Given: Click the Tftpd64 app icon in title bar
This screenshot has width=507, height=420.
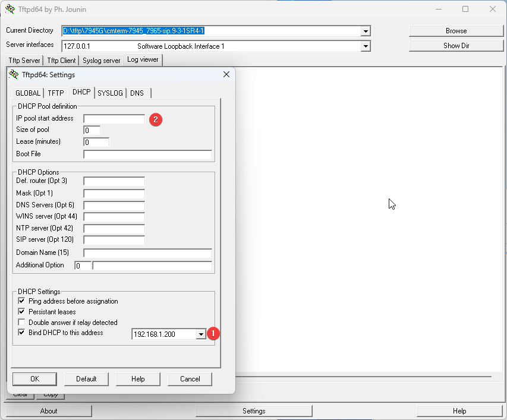Looking at the screenshot, I should coord(10,9).
